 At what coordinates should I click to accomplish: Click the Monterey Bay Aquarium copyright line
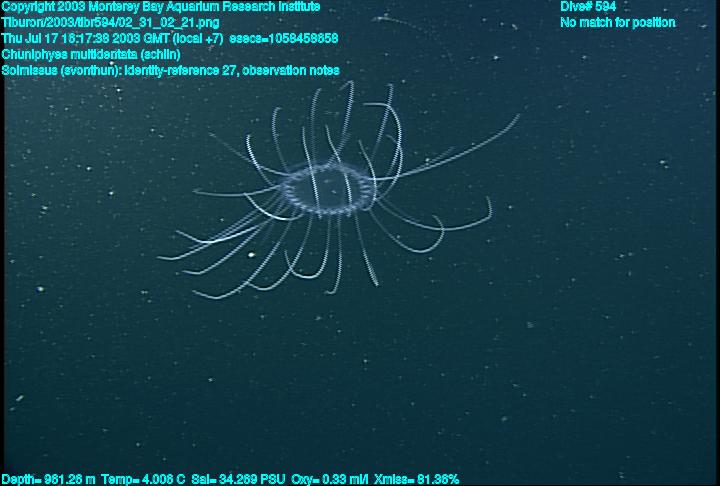pyautogui.click(x=161, y=7)
